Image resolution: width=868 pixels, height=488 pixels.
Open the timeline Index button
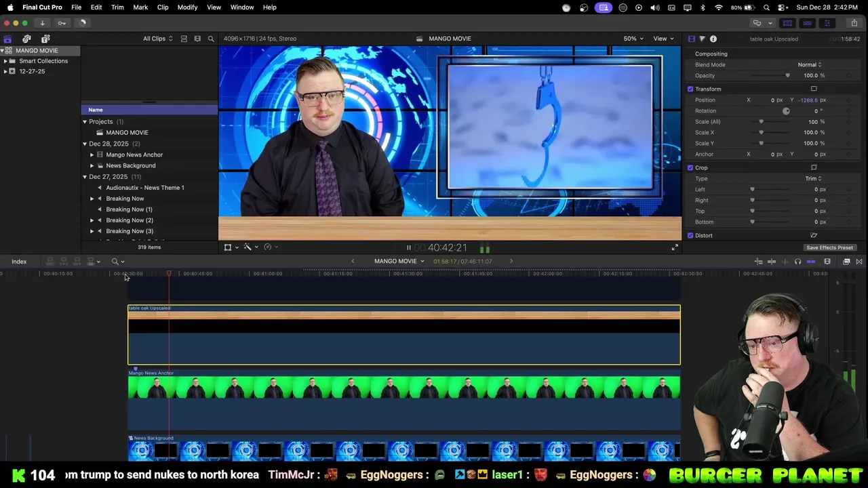(19, 262)
